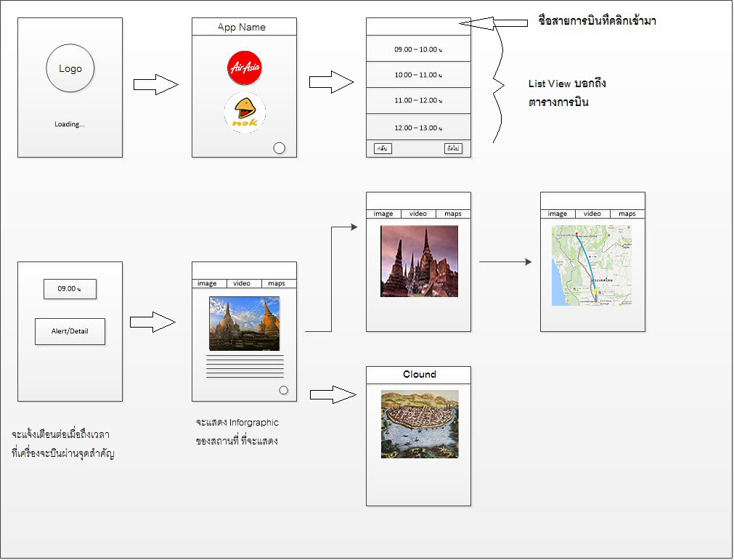Select video tab above the dark ruins photo
The image size is (734, 560).
point(418,214)
